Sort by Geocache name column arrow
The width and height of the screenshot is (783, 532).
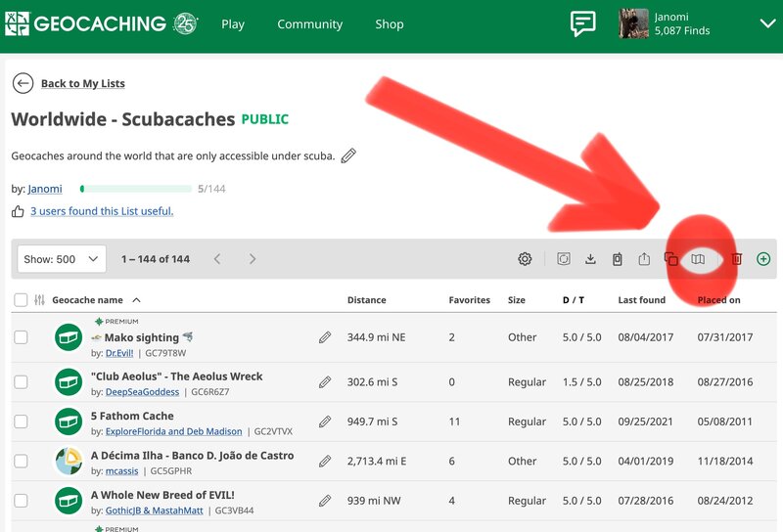[x=136, y=300]
